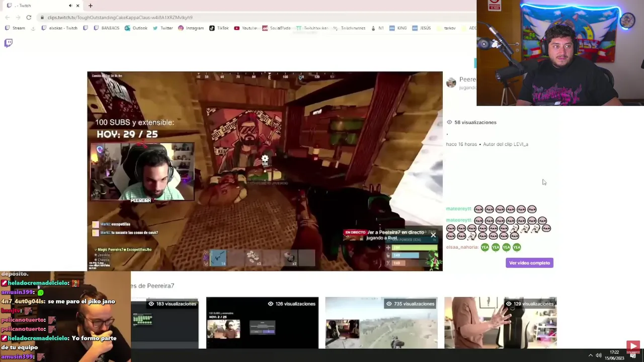Screen dimensions: 644x362
Task: Click the Twitch logo icon below bookmarks
Action: pyautogui.click(x=8, y=43)
